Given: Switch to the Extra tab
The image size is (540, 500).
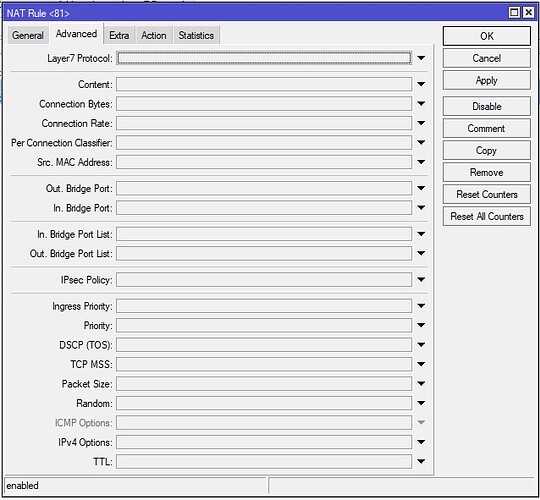Looking at the screenshot, I should click(119, 35).
